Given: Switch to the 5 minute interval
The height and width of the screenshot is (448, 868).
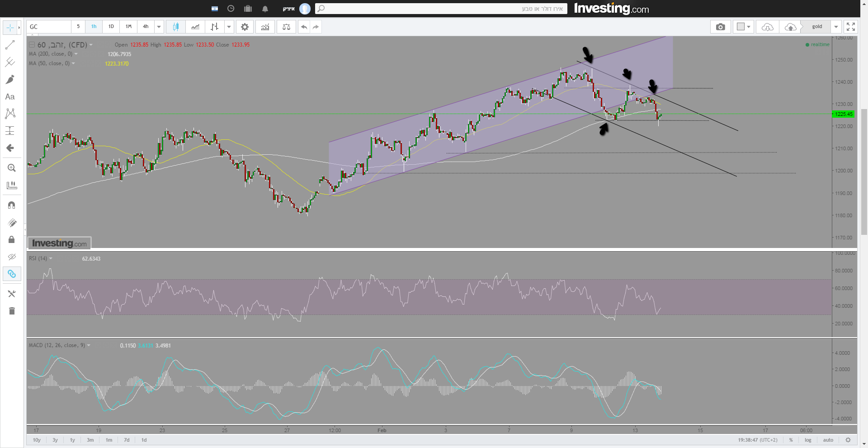Looking at the screenshot, I should [x=78, y=27].
